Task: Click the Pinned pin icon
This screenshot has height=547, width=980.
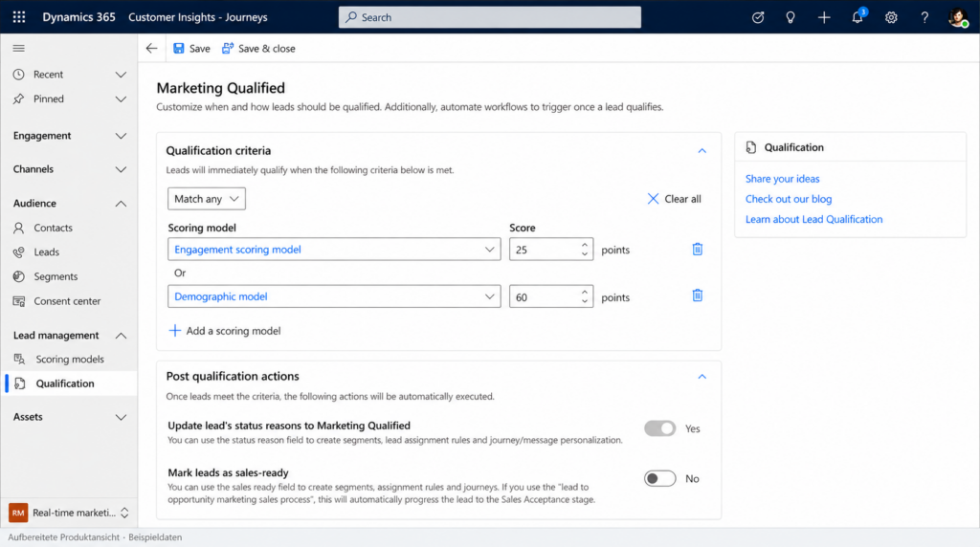Action: 19,98
